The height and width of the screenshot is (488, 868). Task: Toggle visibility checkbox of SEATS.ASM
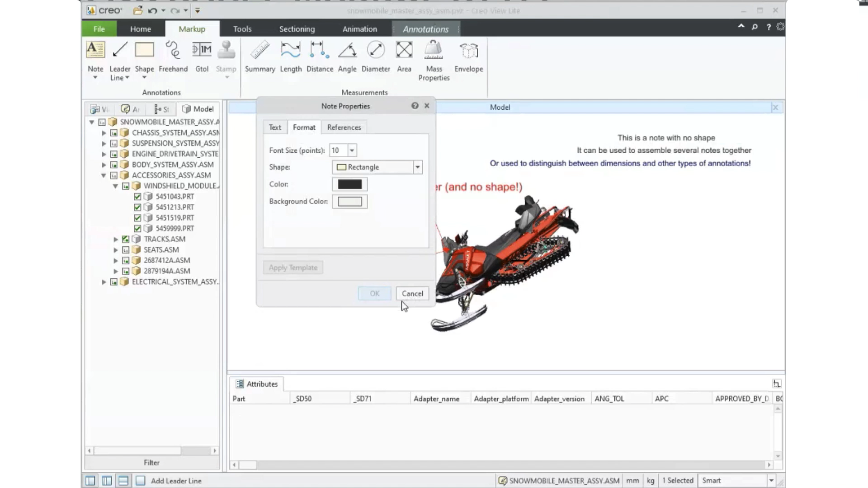point(126,250)
